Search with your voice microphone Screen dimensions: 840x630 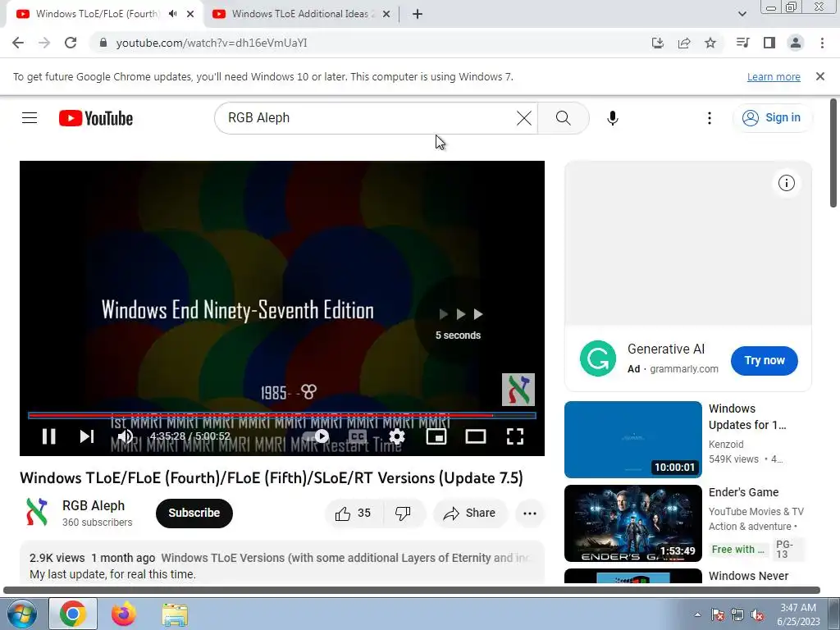click(612, 118)
